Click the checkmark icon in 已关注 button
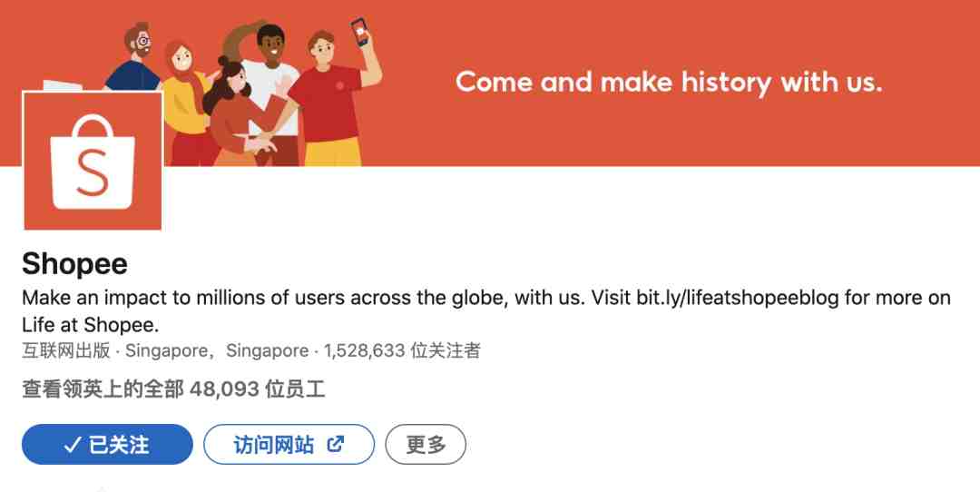Image resolution: width=980 pixels, height=492 pixels. [73, 445]
